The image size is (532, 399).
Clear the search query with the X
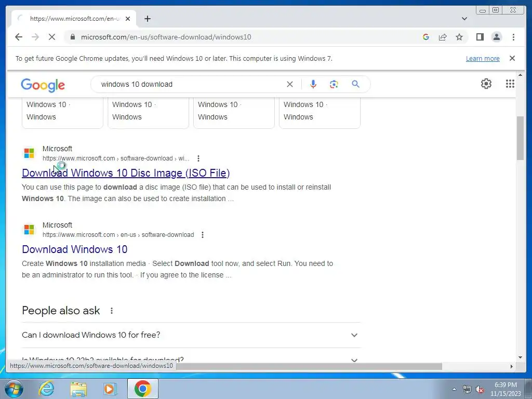(289, 84)
